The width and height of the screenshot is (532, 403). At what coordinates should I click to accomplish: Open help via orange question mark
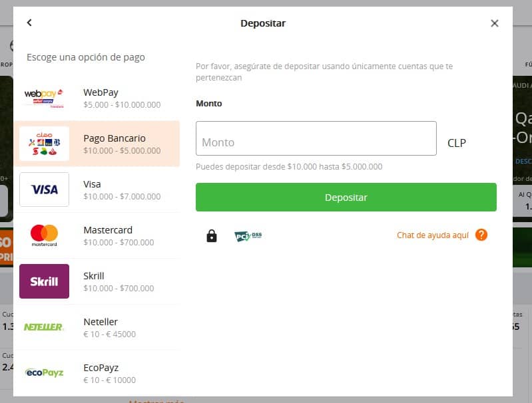[481, 235]
